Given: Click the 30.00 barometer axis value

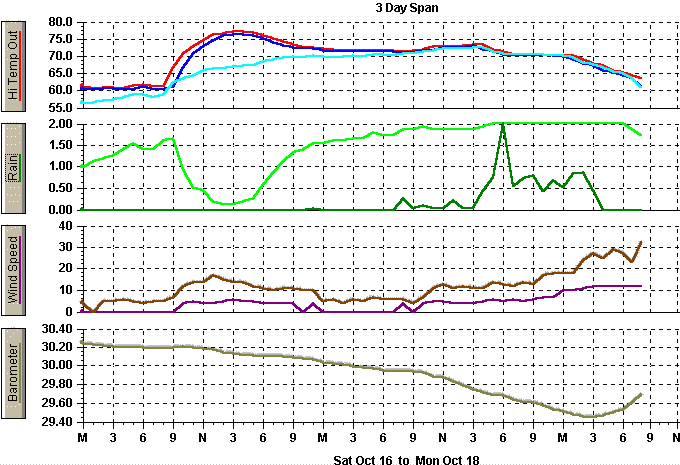Looking at the screenshot, I should click(x=57, y=366).
